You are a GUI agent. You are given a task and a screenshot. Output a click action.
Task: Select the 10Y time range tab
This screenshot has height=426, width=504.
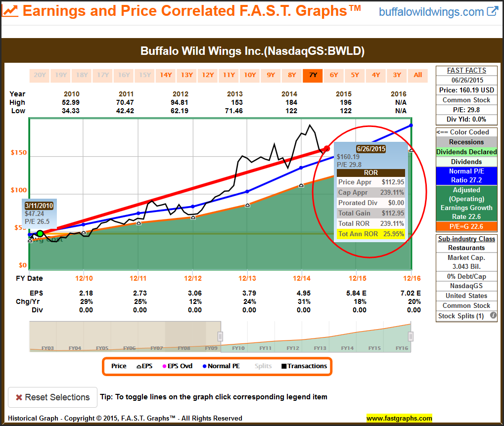pos(250,75)
